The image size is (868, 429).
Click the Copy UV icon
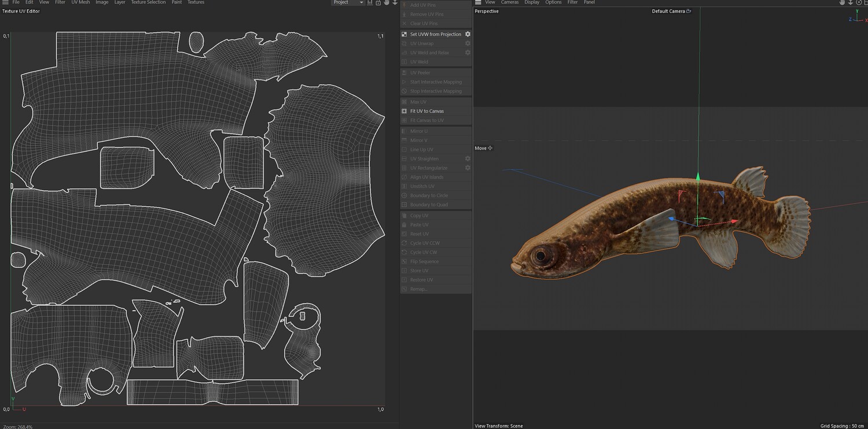404,216
